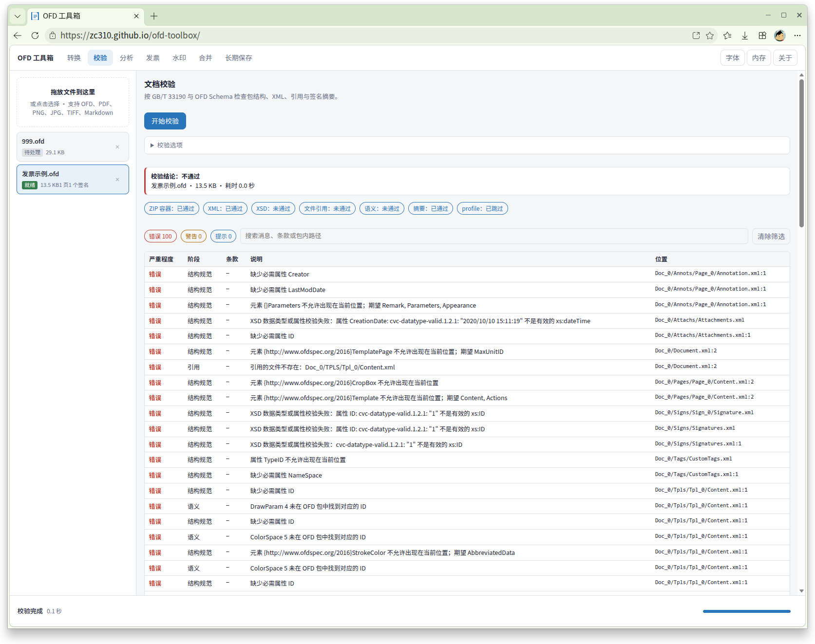Click the vertical page scrollbar

coord(801,152)
